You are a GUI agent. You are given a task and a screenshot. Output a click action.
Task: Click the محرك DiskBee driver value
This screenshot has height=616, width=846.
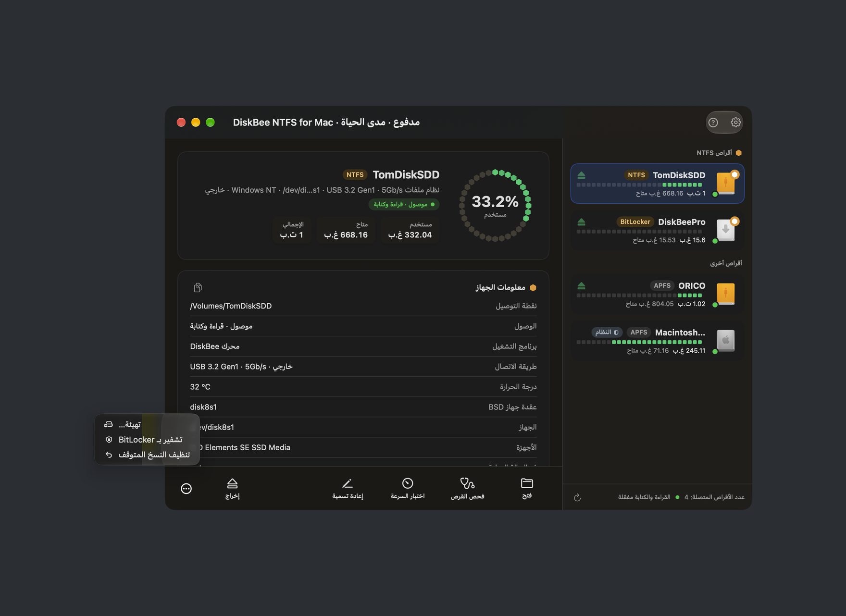coord(215,346)
